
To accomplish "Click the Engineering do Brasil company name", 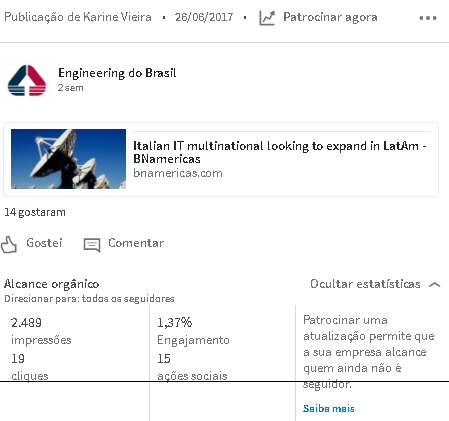I will click(x=117, y=73).
